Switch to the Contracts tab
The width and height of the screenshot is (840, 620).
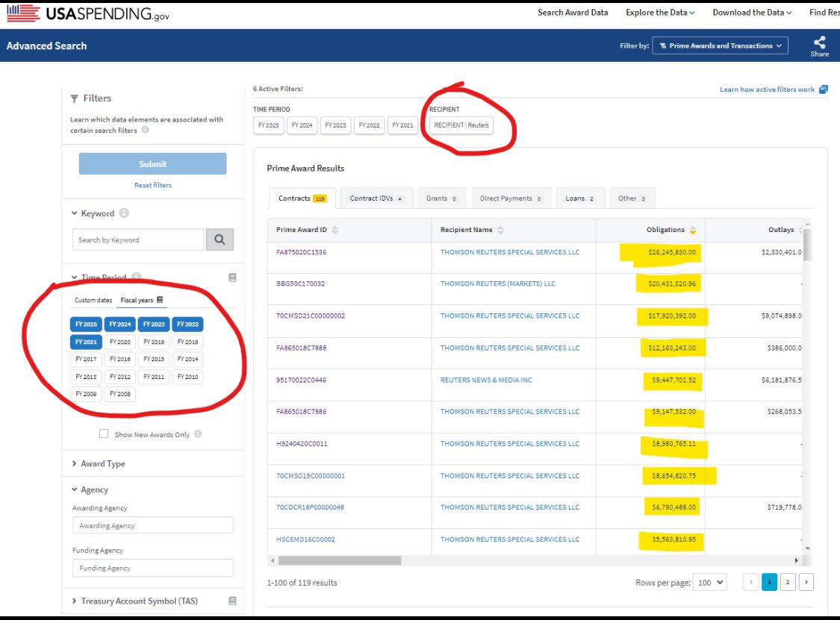[x=302, y=198]
